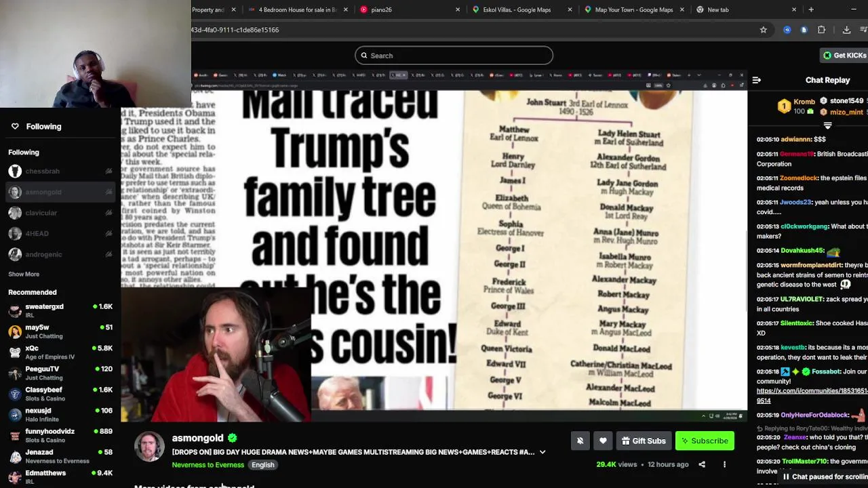Open the browser extensions puzzle icon
The height and width of the screenshot is (488, 868).
pyautogui.click(x=822, y=30)
